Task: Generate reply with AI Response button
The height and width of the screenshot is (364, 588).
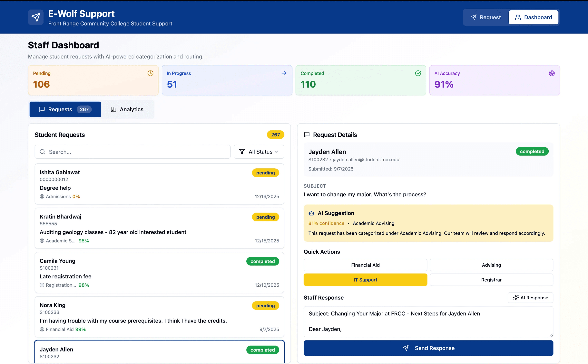Action: point(530,298)
